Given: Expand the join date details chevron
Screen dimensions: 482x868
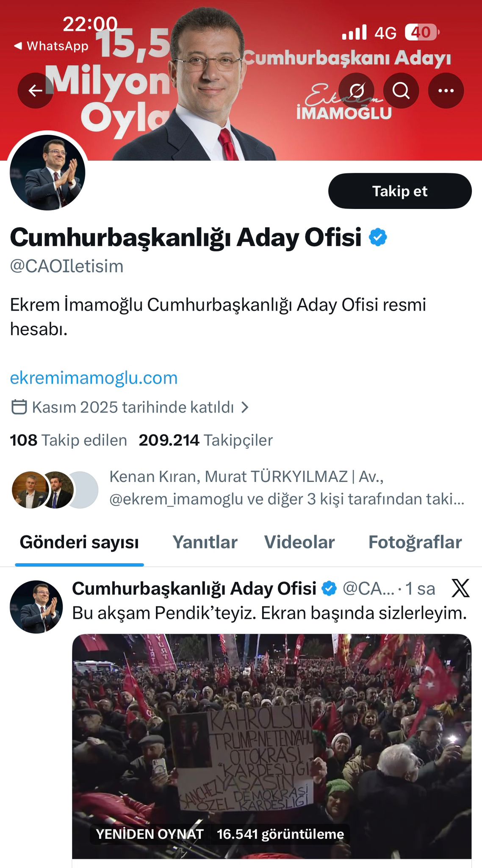Looking at the screenshot, I should pos(245,407).
